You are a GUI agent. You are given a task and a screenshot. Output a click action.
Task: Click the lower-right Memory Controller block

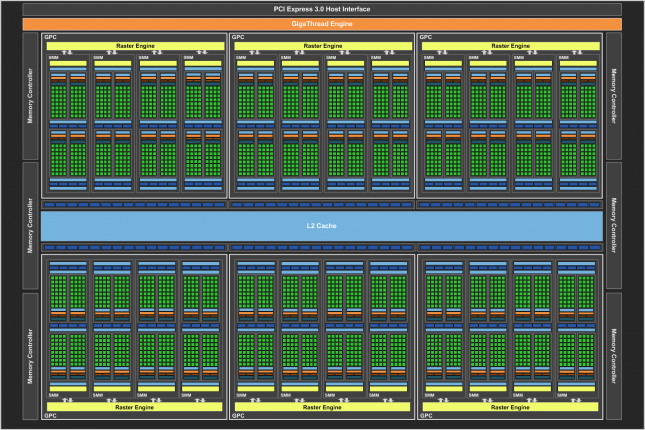pyautogui.click(x=614, y=356)
